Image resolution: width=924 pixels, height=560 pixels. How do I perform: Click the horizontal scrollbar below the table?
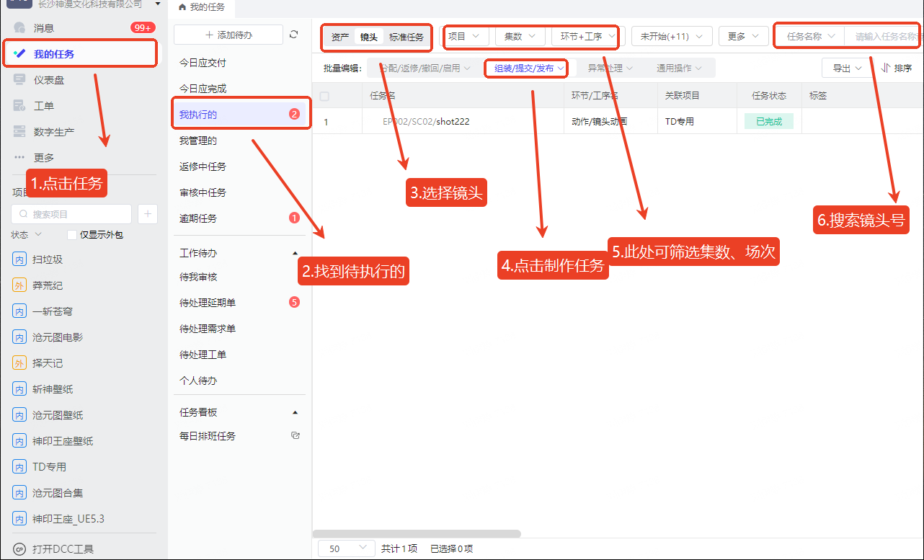click(x=417, y=534)
